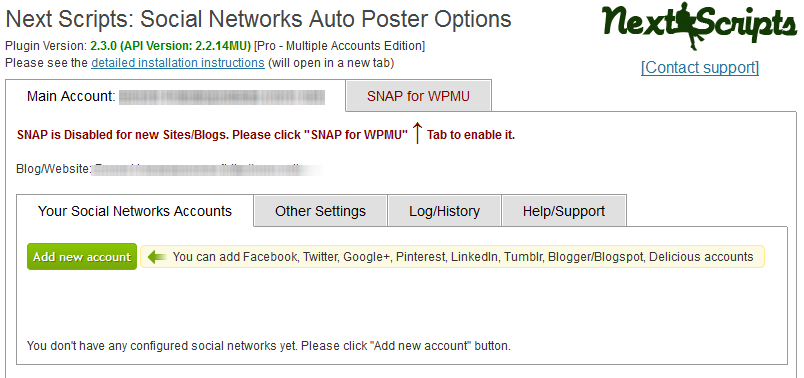
Task: Switch to Your Social Networks Accounts tab
Action: (x=135, y=211)
